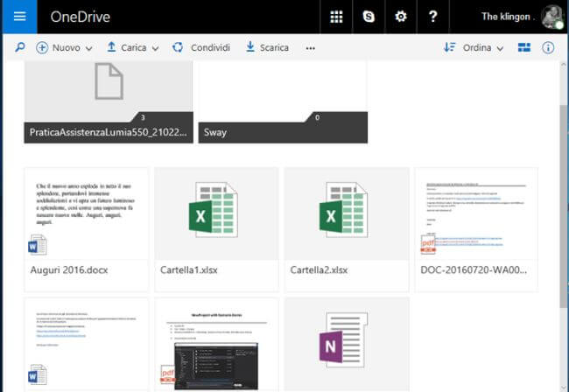Image resolution: width=569 pixels, height=392 pixels.
Task: Open The klingon profile picture
Action: point(552,17)
